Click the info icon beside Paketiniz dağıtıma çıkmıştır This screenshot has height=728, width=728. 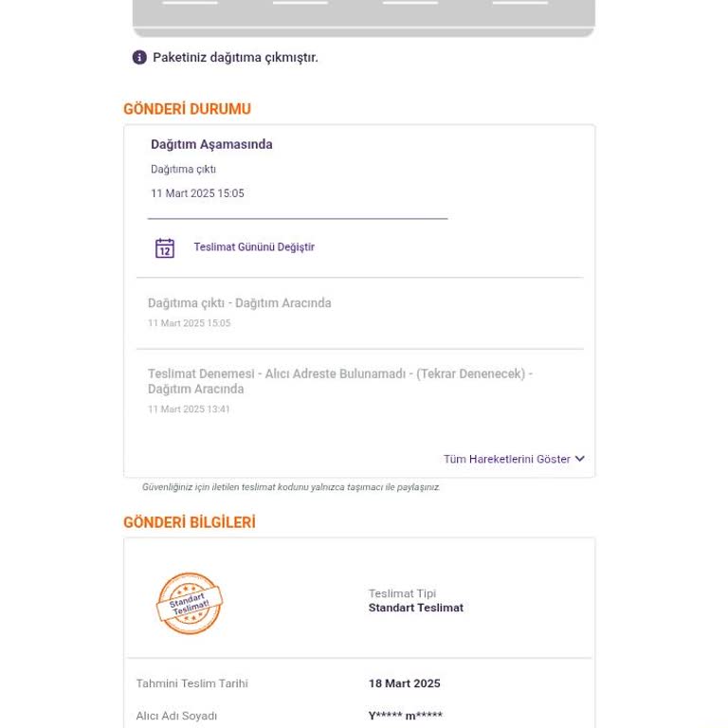click(139, 57)
